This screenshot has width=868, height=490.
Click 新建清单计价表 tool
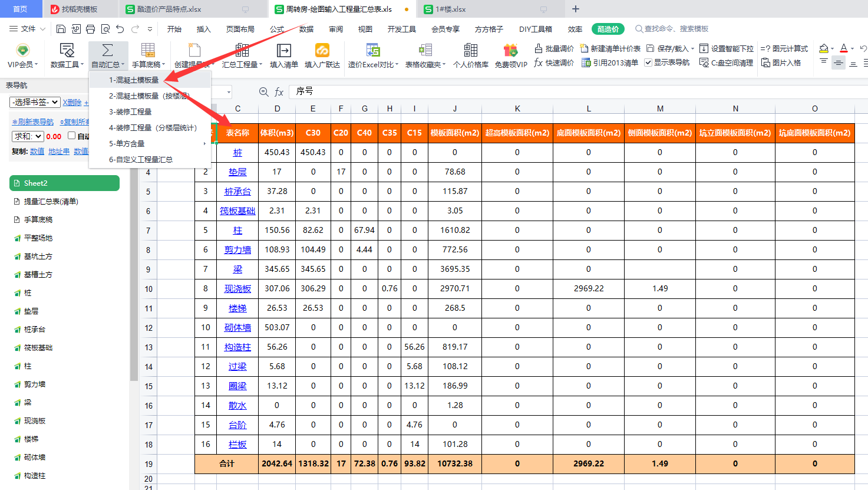pyautogui.click(x=610, y=48)
